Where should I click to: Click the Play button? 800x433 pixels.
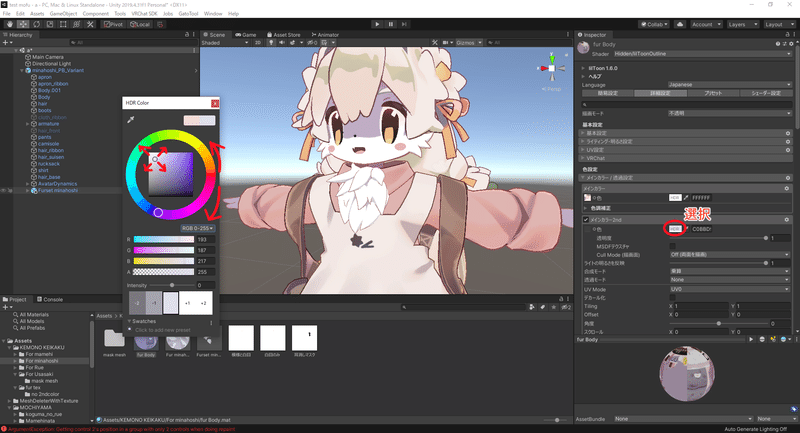377,24
